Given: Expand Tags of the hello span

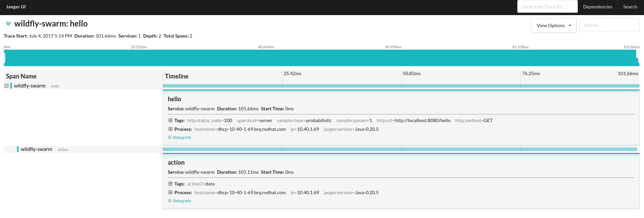Looking at the screenshot, I should 170,120.
